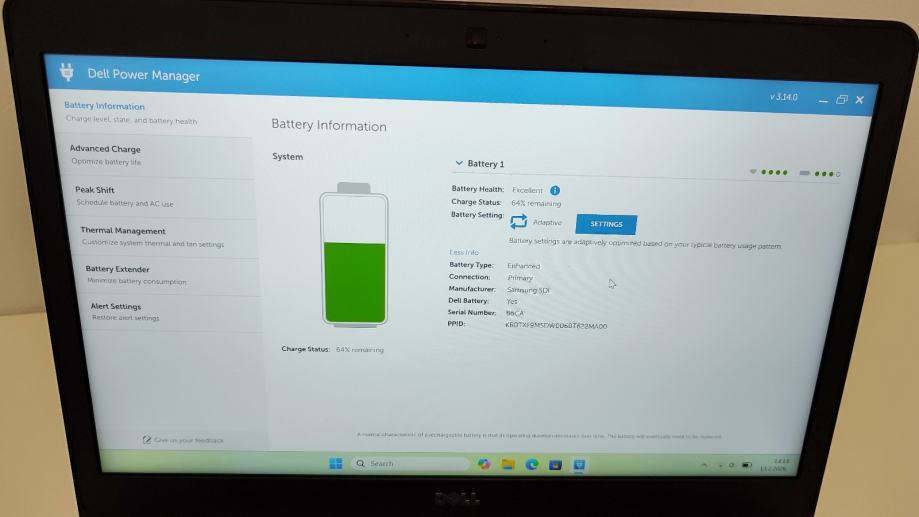The image size is (919, 517).
Task: Open the taskbar clock and date
Action: click(x=775, y=465)
